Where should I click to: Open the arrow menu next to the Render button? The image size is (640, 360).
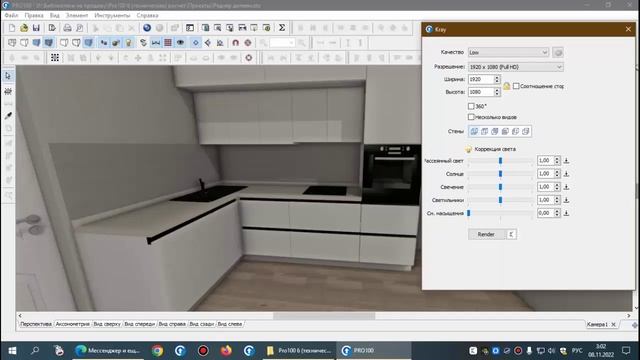pos(511,234)
